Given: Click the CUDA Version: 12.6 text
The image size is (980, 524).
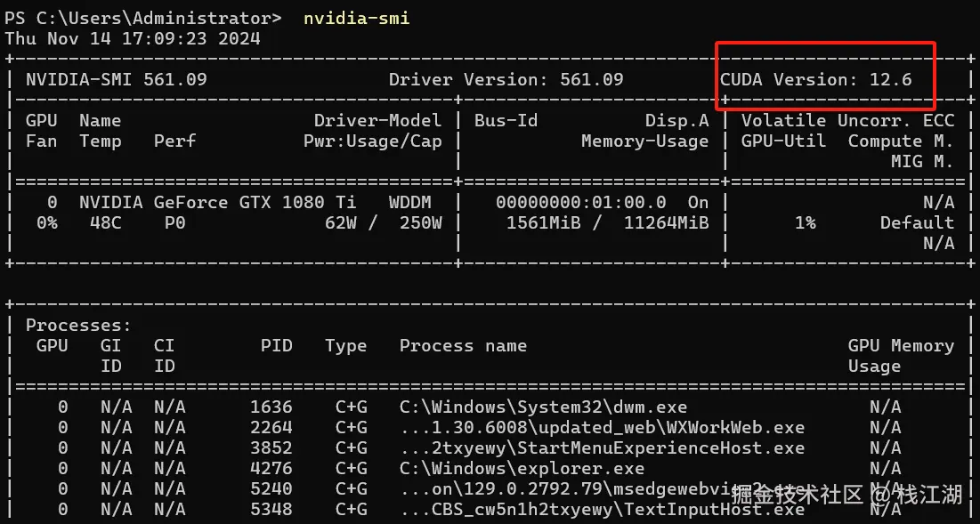Looking at the screenshot, I should click(x=816, y=79).
